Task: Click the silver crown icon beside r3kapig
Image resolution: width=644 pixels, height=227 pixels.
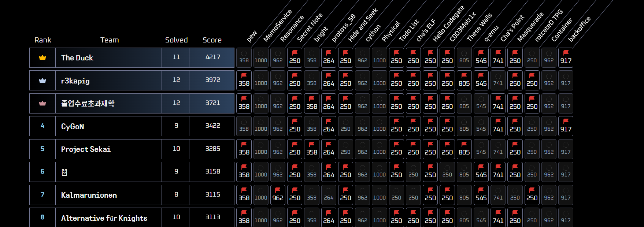Action: (42, 81)
